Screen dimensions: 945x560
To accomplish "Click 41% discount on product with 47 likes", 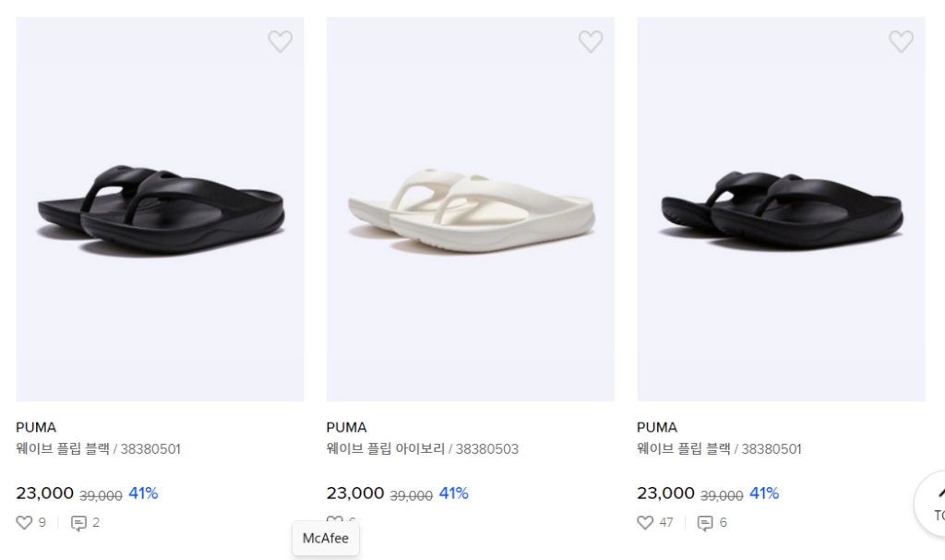I will tap(764, 494).
